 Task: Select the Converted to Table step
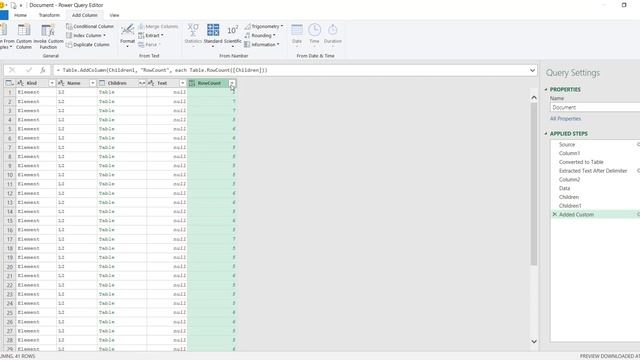(x=581, y=162)
